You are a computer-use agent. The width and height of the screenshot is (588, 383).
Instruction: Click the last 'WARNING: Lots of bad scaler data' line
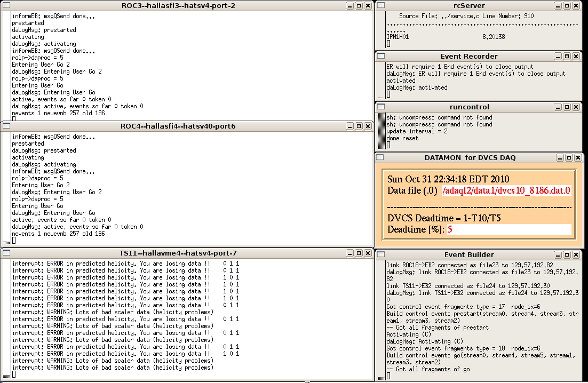point(113,368)
